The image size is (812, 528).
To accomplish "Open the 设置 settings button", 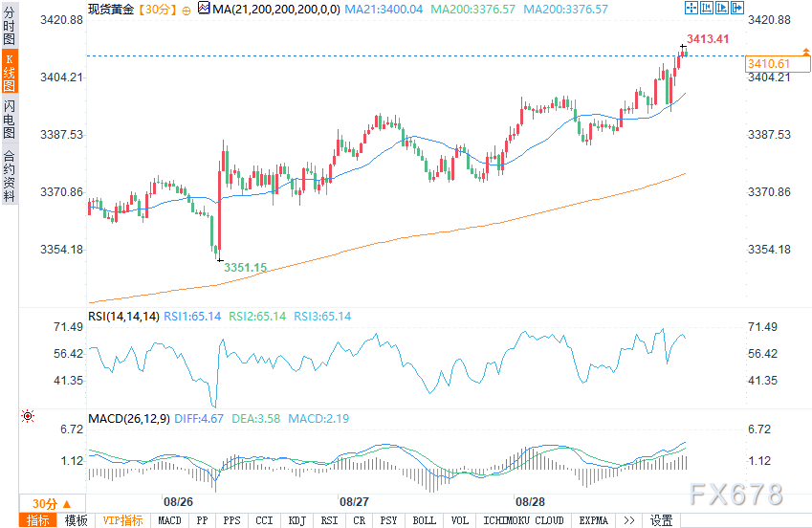I will click(662, 520).
